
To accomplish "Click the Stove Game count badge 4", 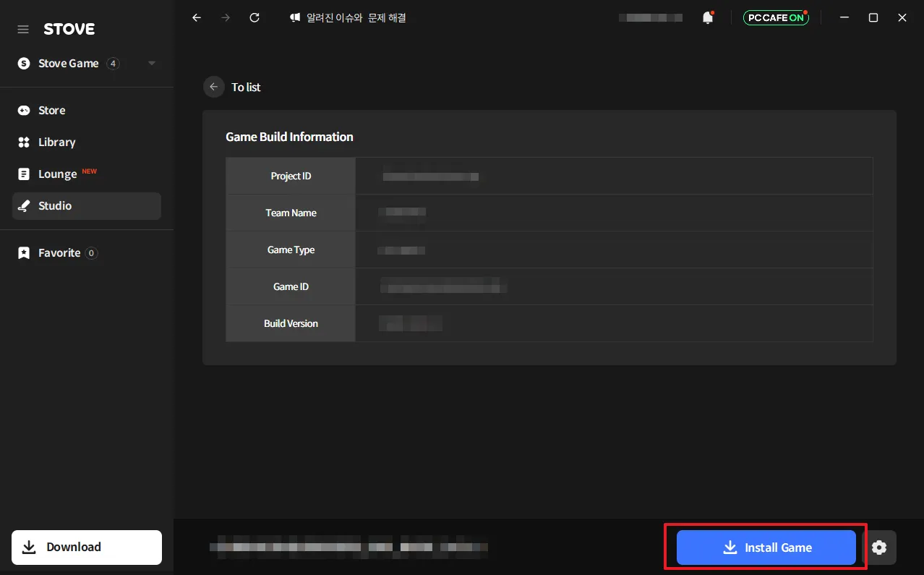I will (113, 64).
